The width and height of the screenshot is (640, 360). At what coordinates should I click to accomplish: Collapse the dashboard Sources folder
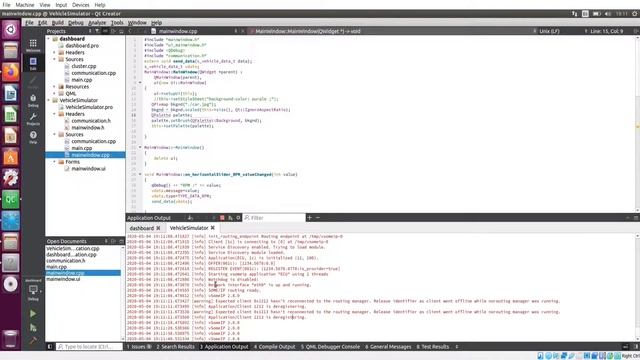coord(54,59)
